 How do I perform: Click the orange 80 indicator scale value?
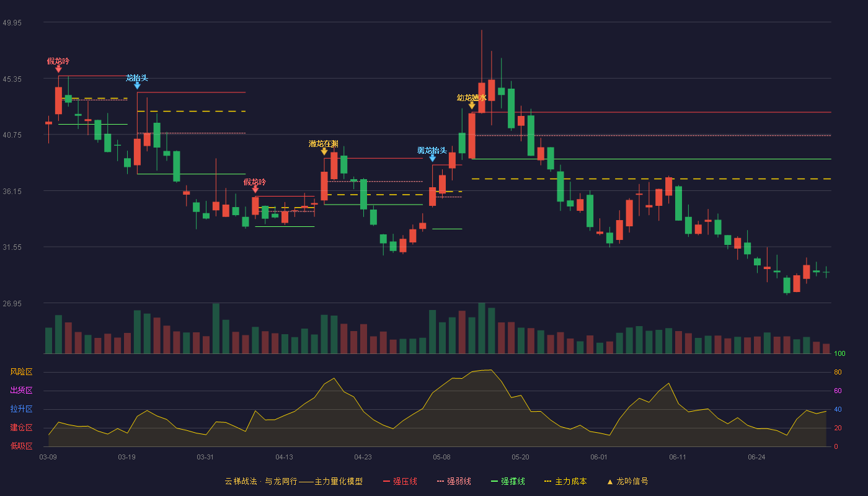coord(838,372)
